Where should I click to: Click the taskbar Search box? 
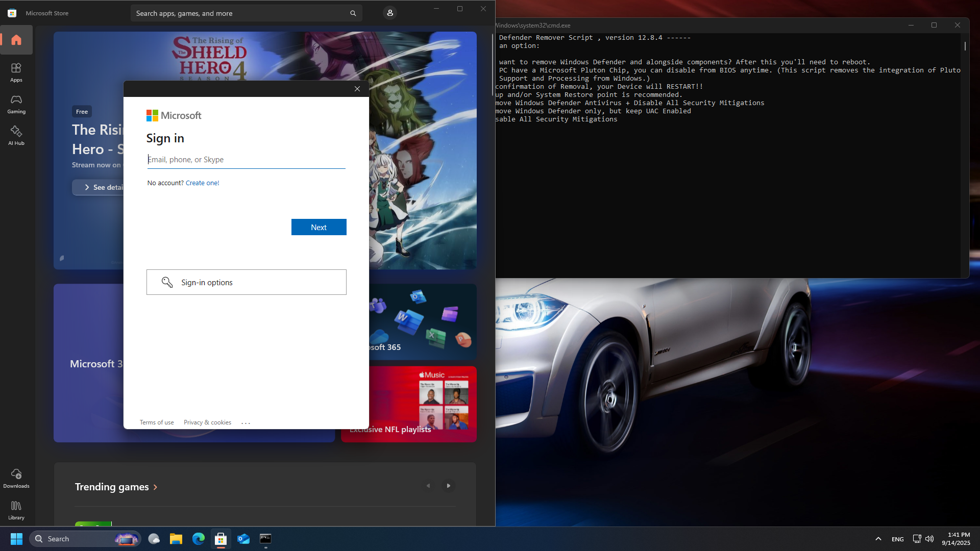(85, 539)
